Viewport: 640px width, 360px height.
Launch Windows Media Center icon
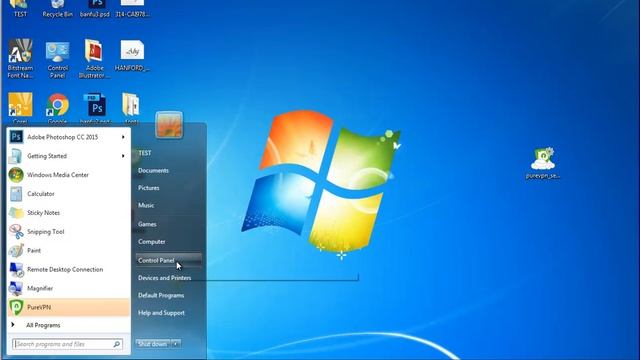16,175
